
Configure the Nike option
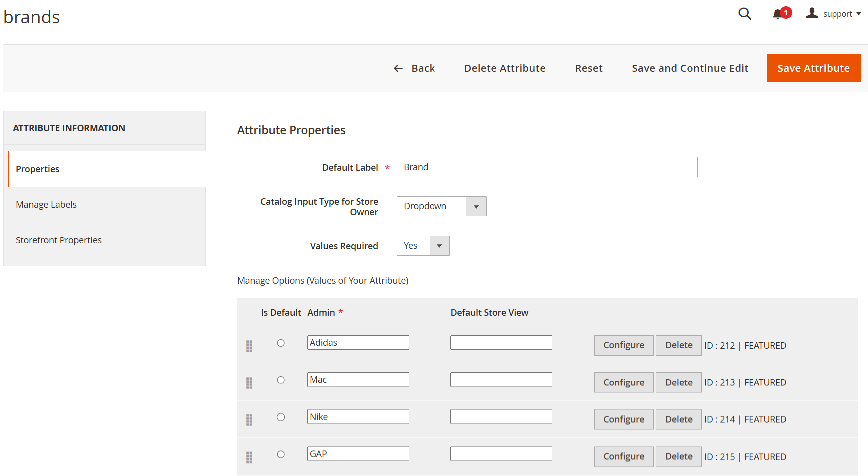[x=624, y=419]
